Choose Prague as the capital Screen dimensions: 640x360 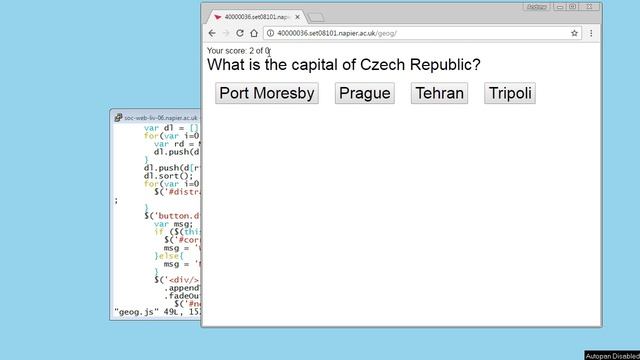364,93
